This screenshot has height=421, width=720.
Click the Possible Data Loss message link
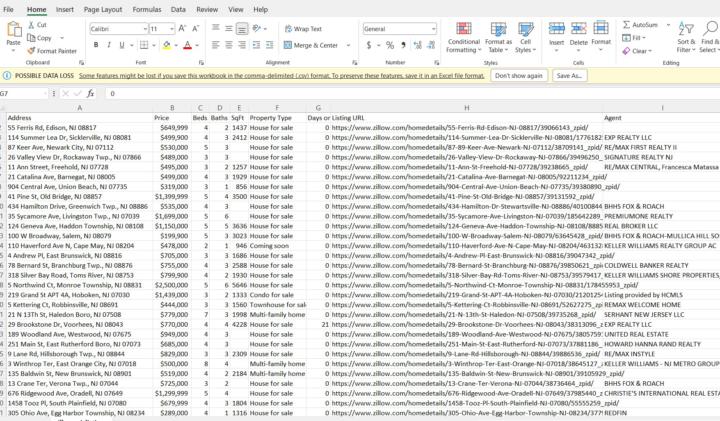coord(281,76)
